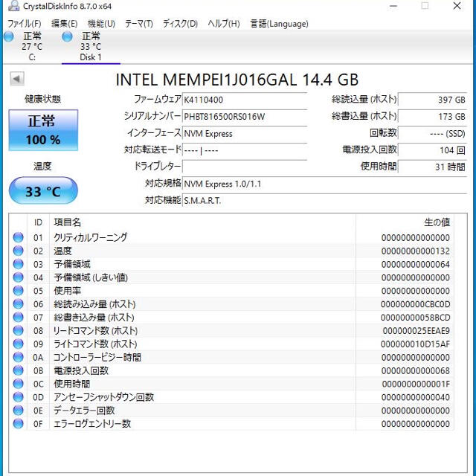This screenshot has width=476, height=476.
Task: Select the クリティカルワーニング attribute name
Action: coord(91,237)
